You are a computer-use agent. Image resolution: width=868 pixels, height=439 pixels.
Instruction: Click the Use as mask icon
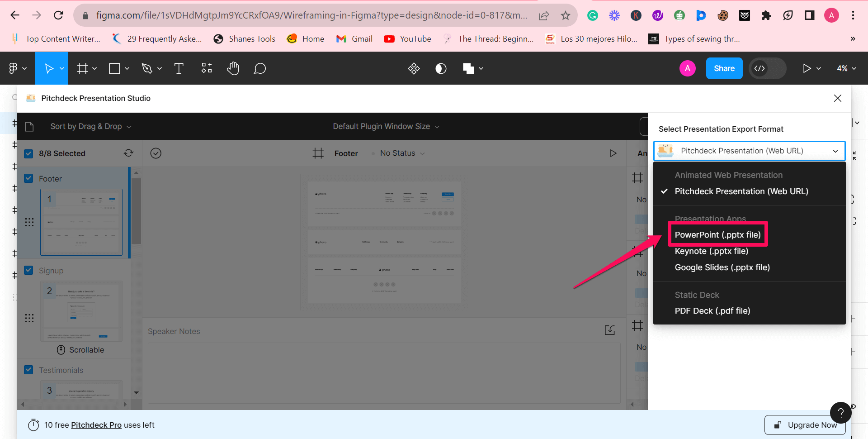pyautogui.click(x=441, y=68)
